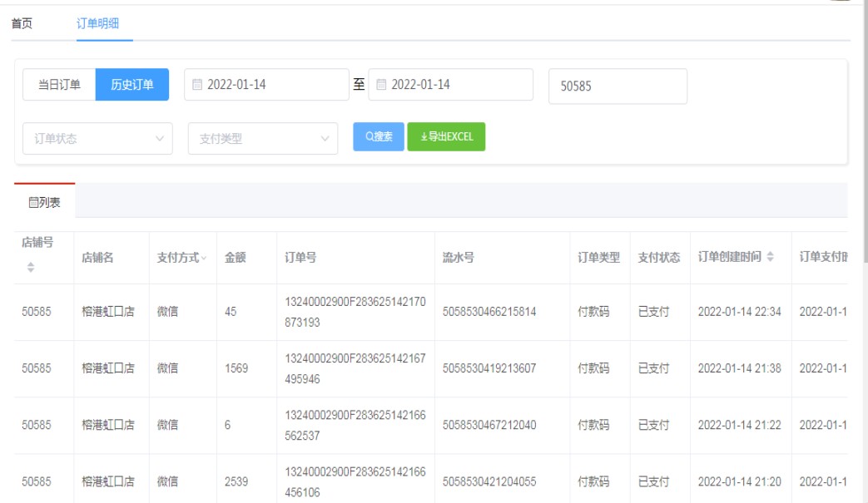Viewport: 868px width, 503px height.
Task: Switch to the 首页 tab
Action: (22, 23)
